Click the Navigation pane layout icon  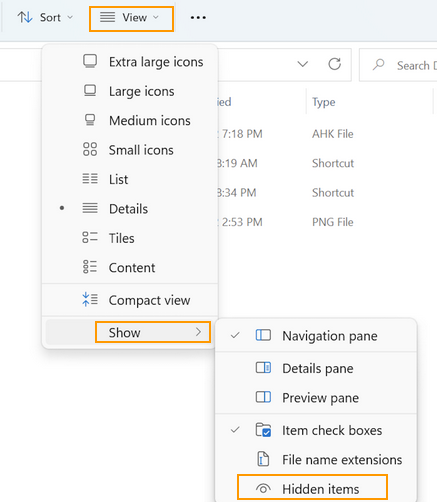coord(263,335)
